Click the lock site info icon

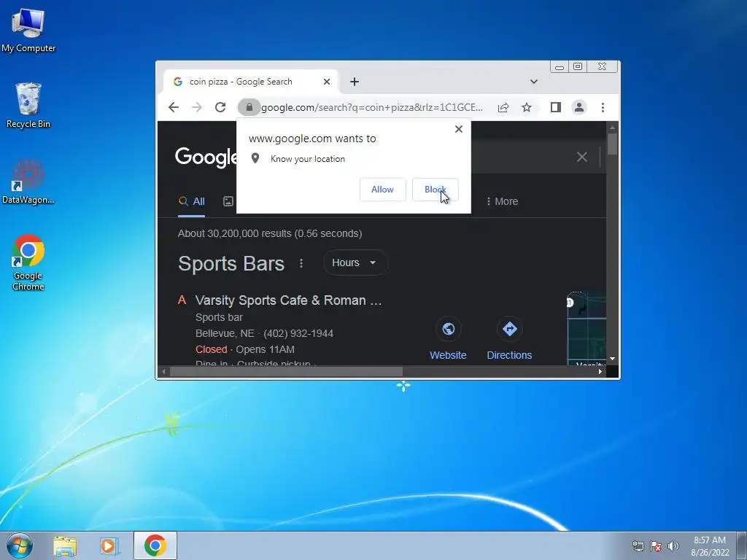pos(249,107)
